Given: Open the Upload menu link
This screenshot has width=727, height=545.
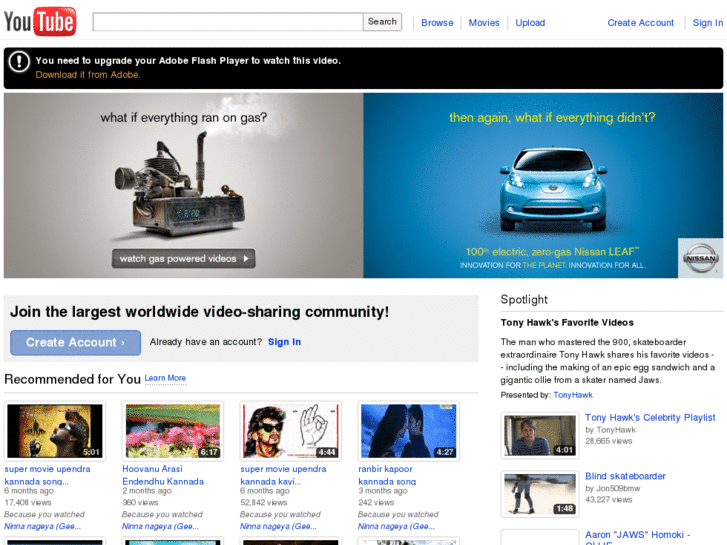Looking at the screenshot, I should pyautogui.click(x=530, y=23).
